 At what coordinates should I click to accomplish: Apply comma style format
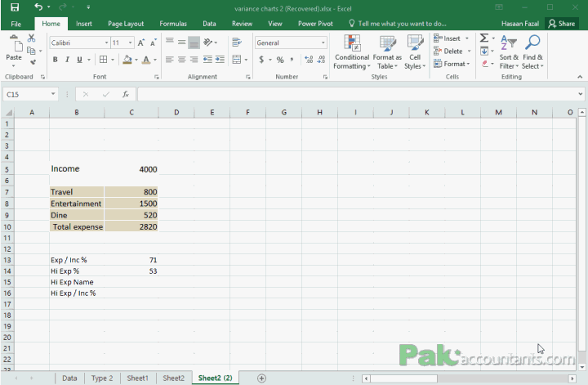point(292,60)
